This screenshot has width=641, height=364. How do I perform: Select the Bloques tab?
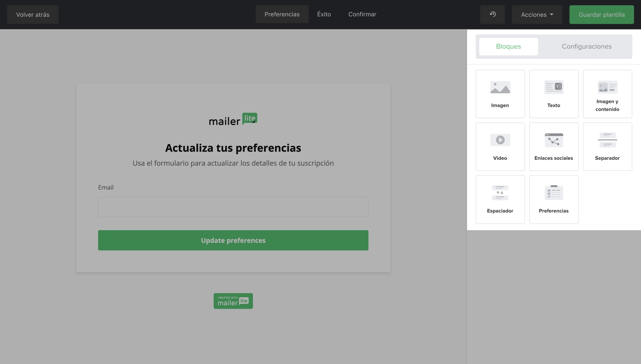click(508, 46)
